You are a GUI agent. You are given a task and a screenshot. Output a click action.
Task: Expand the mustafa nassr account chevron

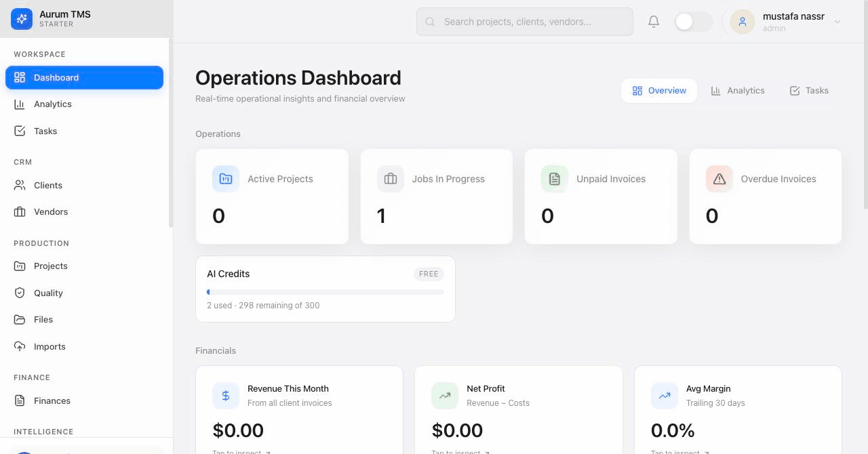click(x=837, y=22)
